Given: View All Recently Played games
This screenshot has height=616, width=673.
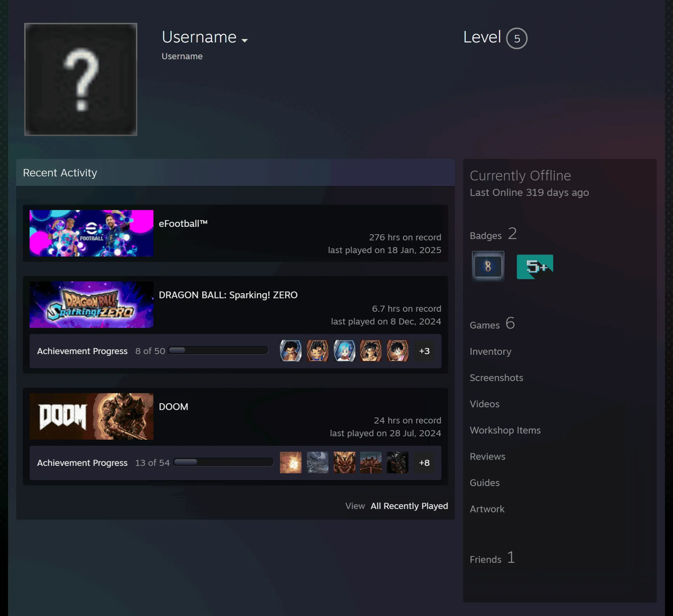Looking at the screenshot, I should 409,506.
